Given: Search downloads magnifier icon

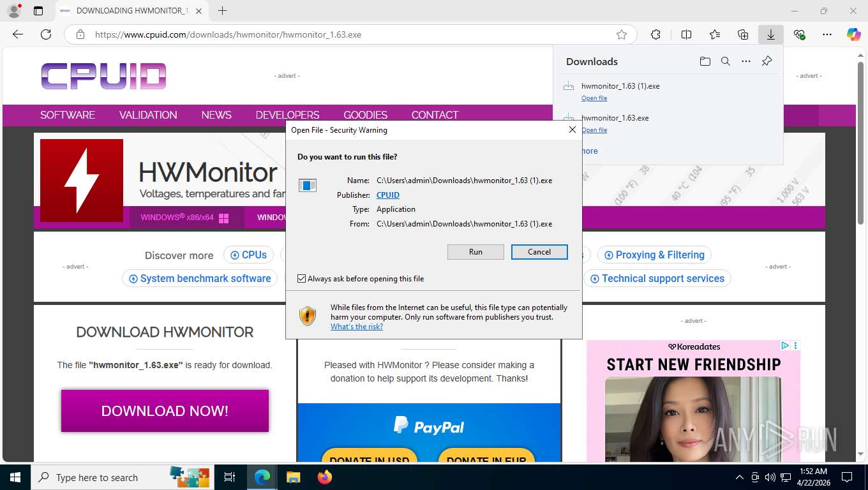Looking at the screenshot, I should click(726, 61).
